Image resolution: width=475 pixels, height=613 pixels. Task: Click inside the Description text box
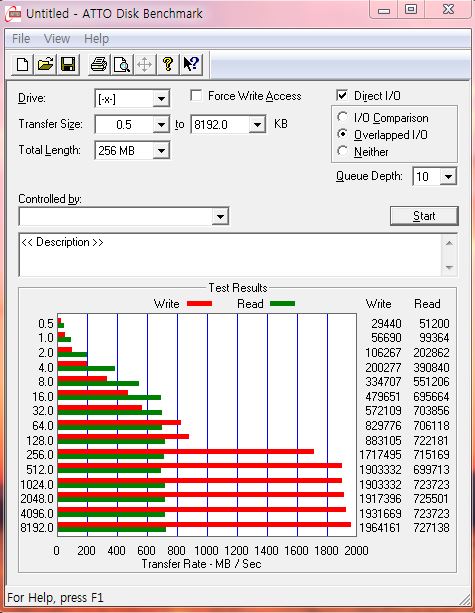231,255
